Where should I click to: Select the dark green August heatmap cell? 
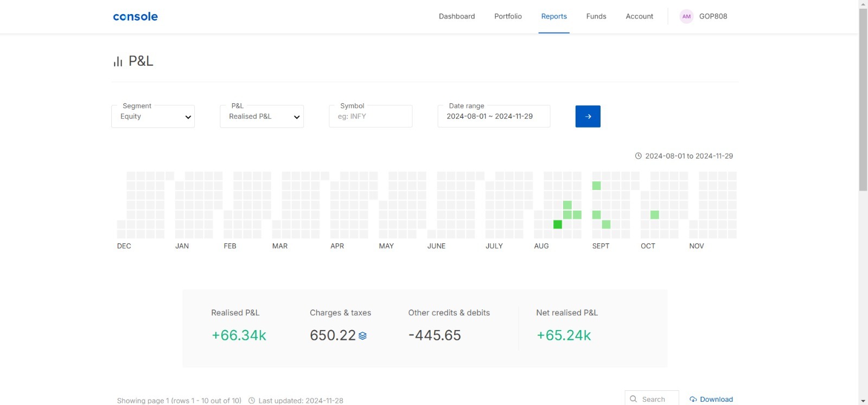click(x=558, y=224)
